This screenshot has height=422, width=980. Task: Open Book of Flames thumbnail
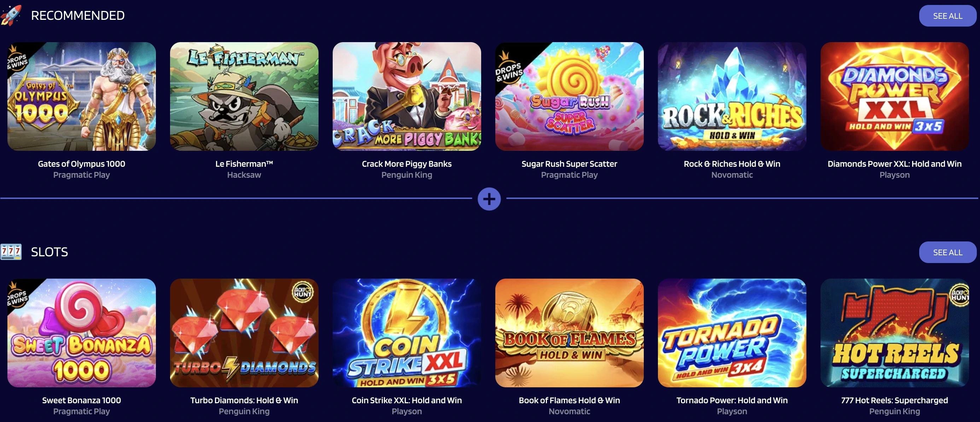569,333
